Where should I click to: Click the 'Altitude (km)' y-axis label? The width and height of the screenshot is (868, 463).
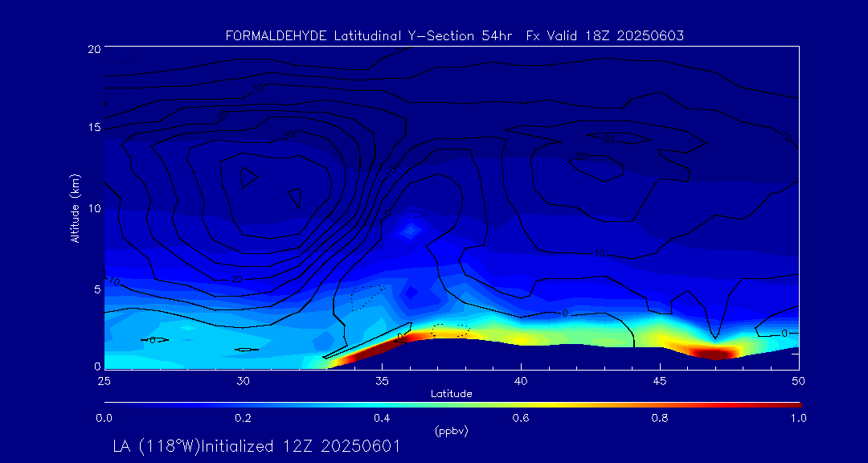pyautogui.click(x=74, y=207)
